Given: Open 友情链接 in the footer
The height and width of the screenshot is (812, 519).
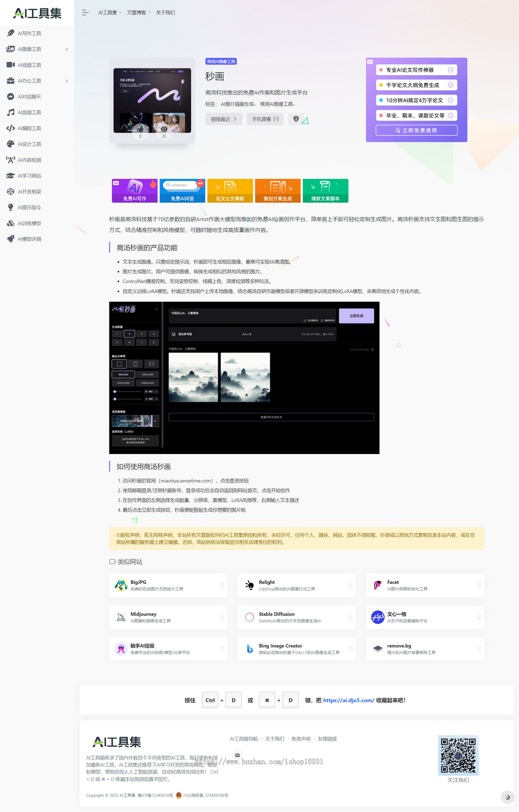Looking at the screenshot, I should 327,739.
